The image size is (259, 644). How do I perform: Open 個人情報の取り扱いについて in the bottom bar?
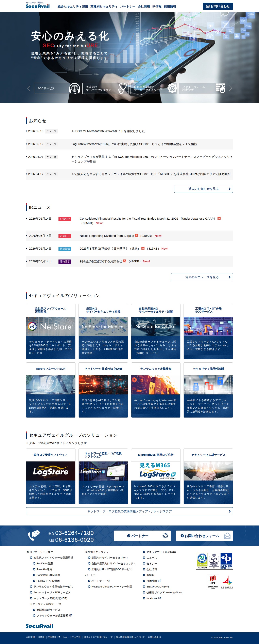(130, 637)
